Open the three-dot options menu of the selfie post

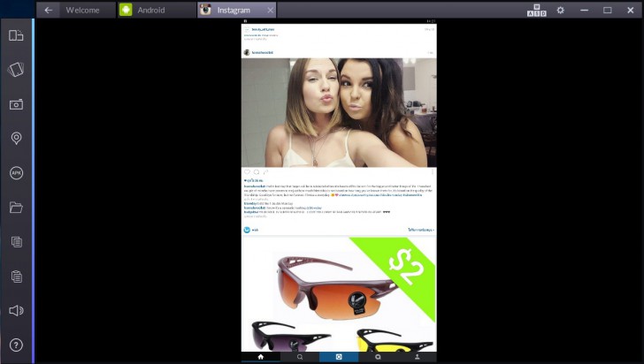tap(432, 172)
